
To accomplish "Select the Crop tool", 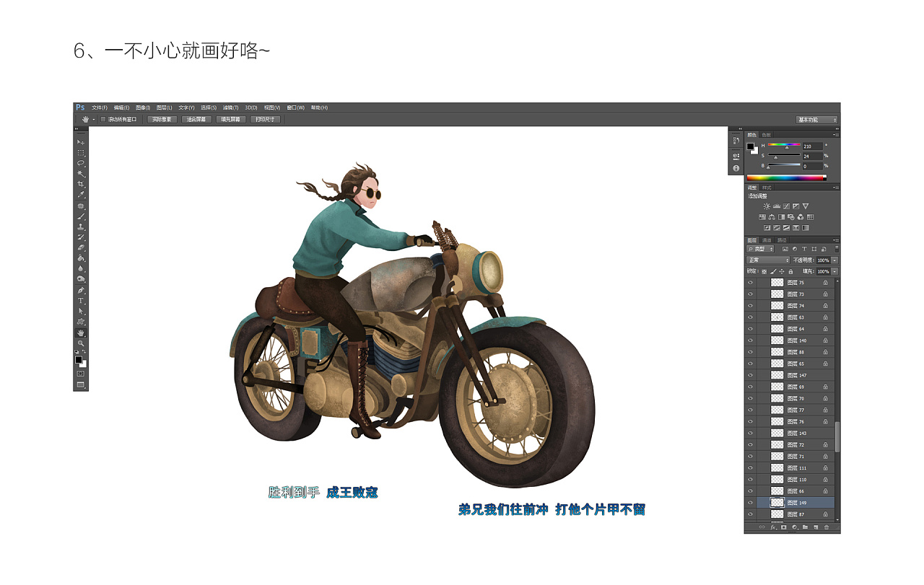I will [x=81, y=184].
